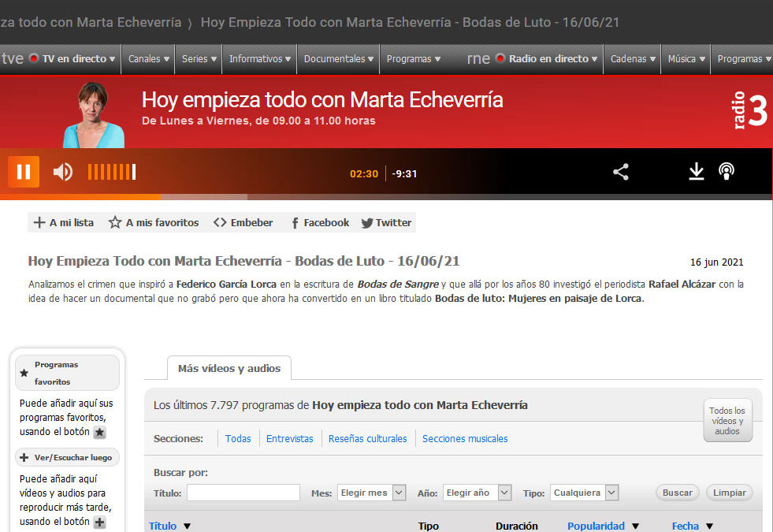Click the Limpiar button

point(730,493)
